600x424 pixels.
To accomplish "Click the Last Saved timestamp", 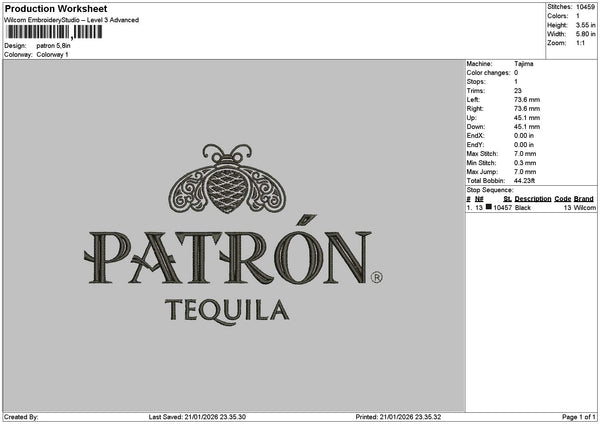I will click(x=197, y=417).
